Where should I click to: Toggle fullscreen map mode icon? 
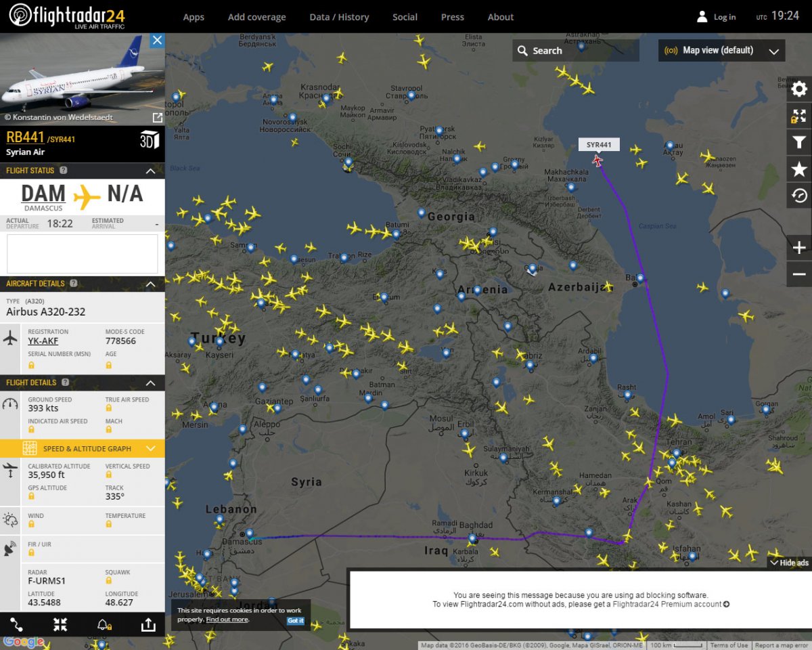(x=799, y=116)
